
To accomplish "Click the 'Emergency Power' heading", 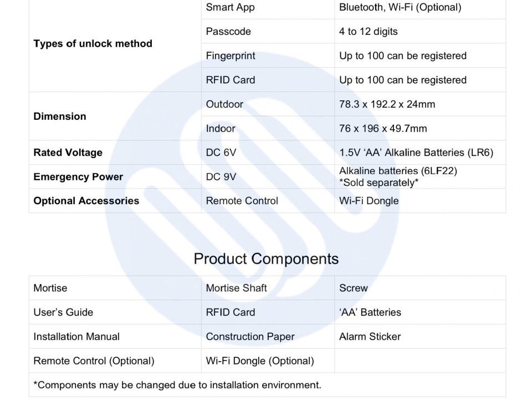I will tap(78, 176).
